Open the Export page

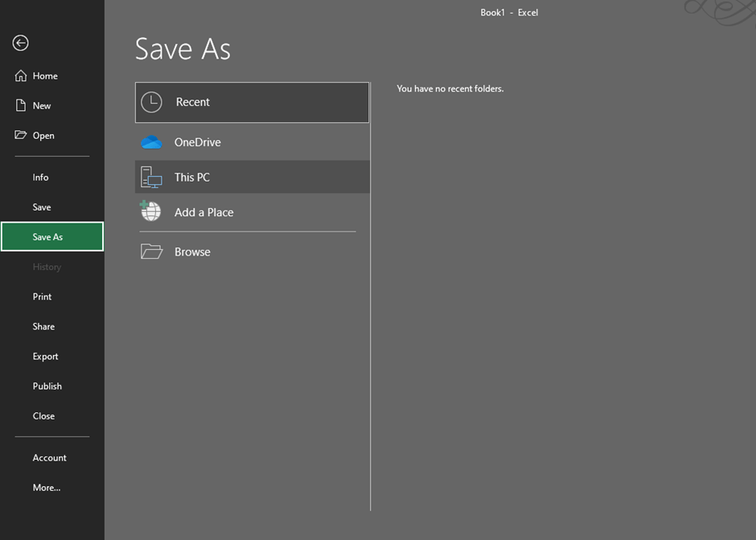click(45, 356)
